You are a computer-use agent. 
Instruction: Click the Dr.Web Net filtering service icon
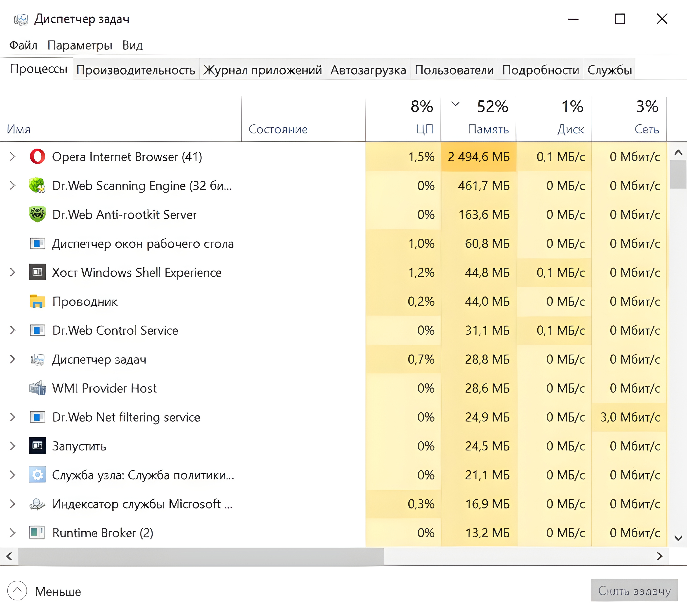click(x=37, y=417)
